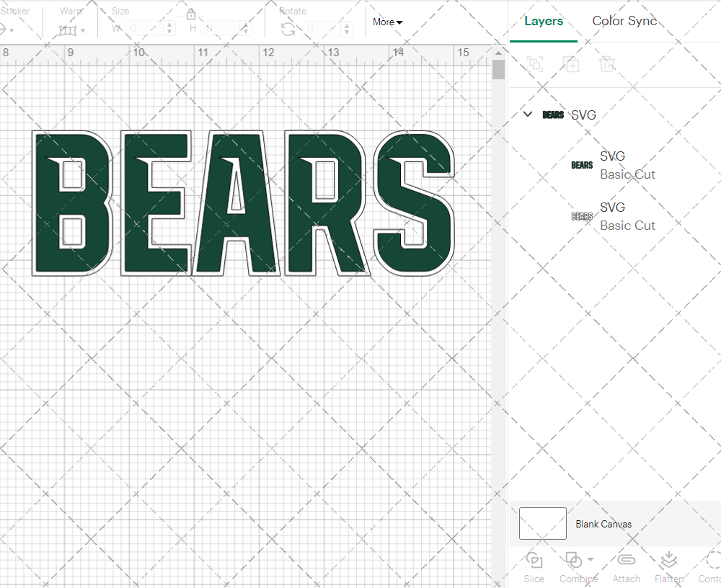Viewport: 721px width, 588px height.
Task: Click the Slice tool
Action: click(x=534, y=567)
